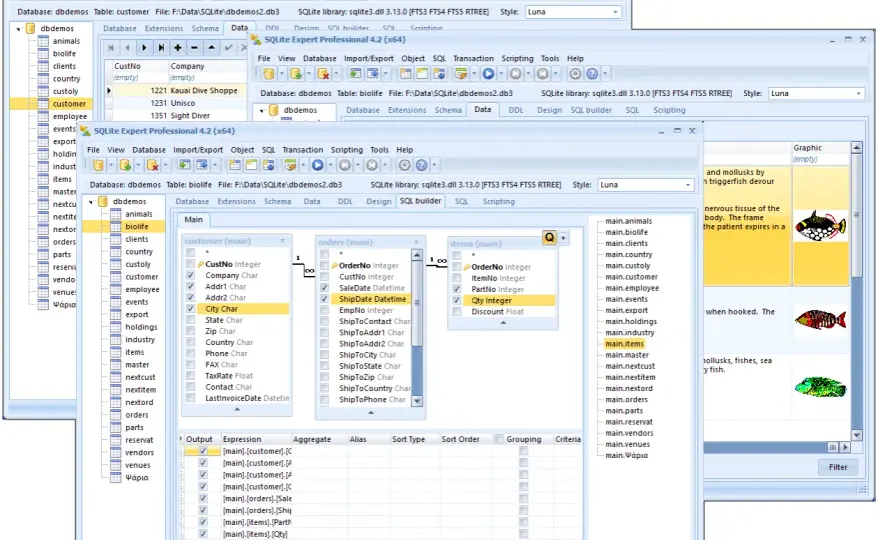Switch to DDL tab in front window
This screenshot has height=540, width=880.
coord(345,202)
